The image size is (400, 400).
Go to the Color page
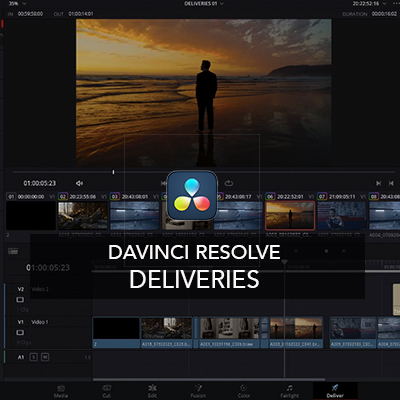click(244, 391)
